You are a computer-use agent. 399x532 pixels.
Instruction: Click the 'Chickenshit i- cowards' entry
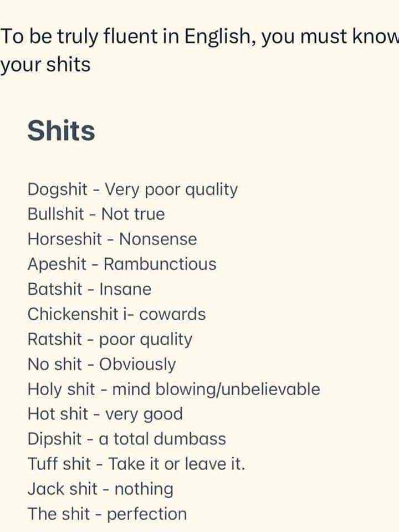coord(117,314)
